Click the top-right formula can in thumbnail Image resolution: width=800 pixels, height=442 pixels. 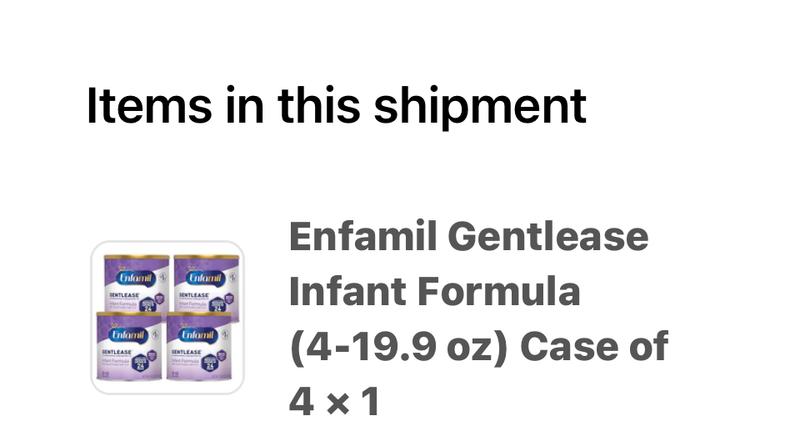(206, 287)
